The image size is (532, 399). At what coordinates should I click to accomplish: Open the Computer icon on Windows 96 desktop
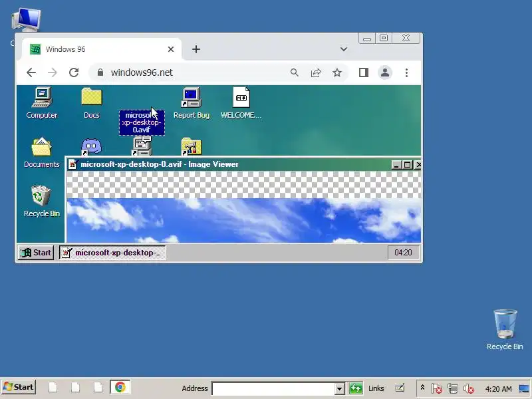pos(42,102)
